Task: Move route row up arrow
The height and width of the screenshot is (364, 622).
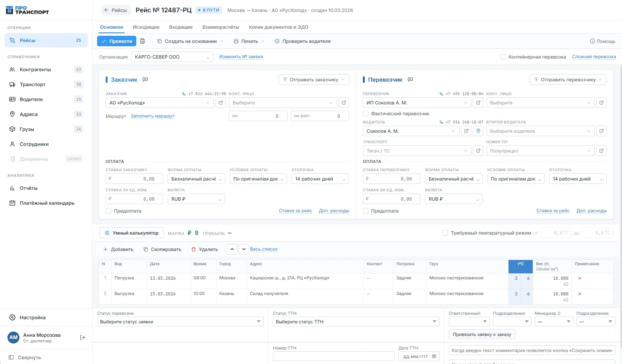Action: 232,249
